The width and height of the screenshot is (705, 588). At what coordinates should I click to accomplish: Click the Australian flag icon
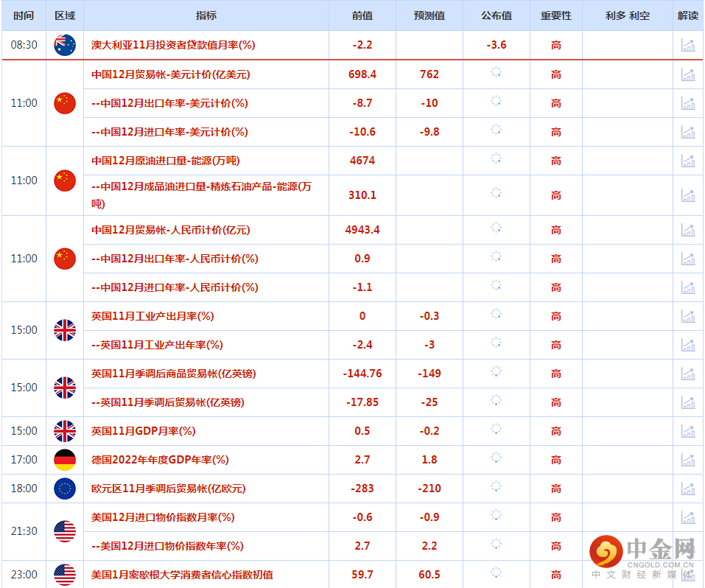coord(65,45)
